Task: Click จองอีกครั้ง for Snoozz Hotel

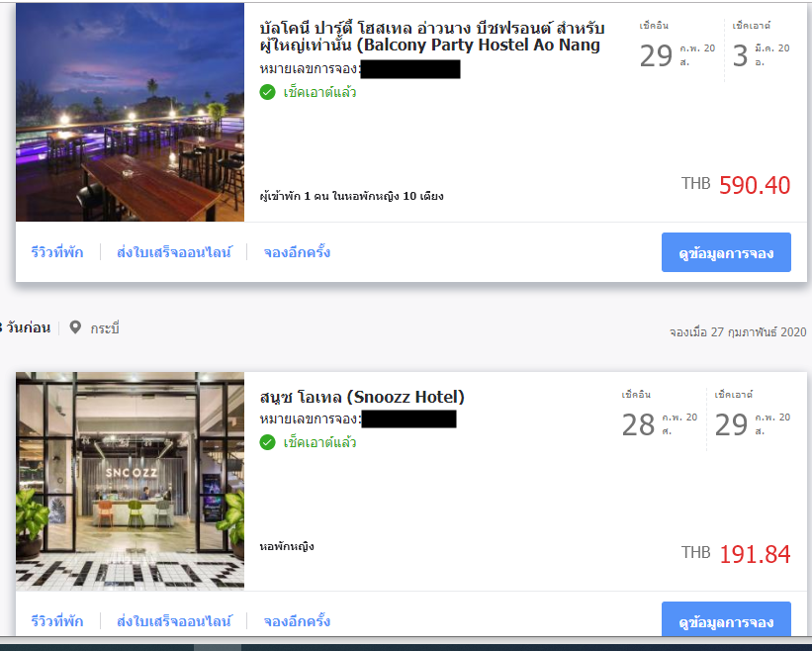Action: coord(297,621)
